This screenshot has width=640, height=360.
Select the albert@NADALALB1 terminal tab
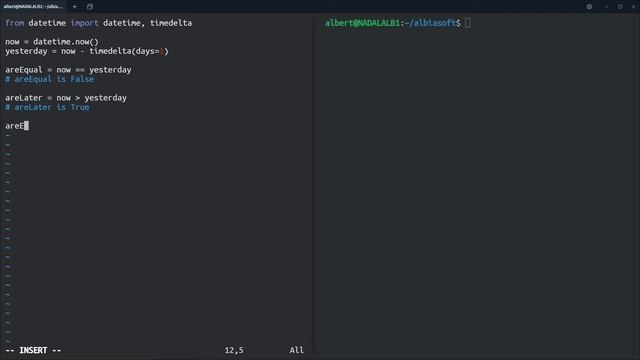(33, 7)
